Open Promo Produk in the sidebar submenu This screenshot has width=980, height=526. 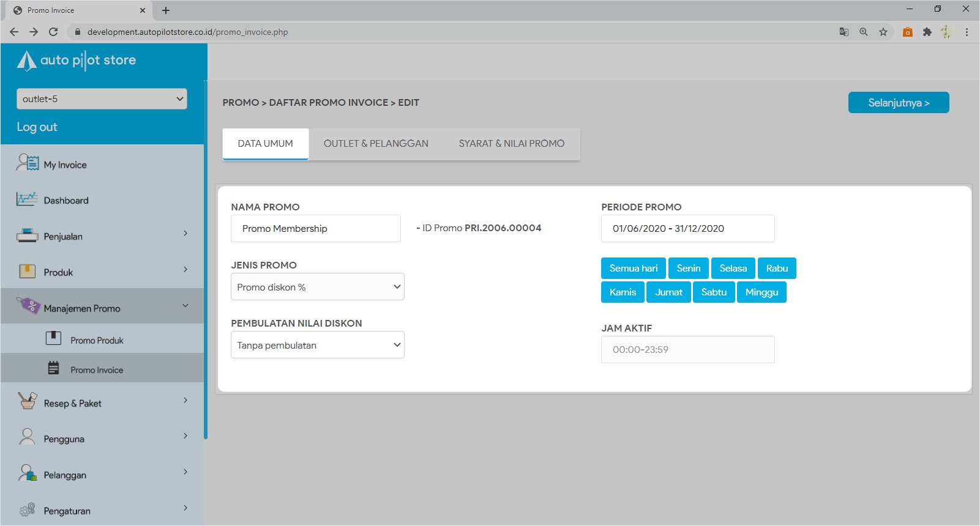97,341
